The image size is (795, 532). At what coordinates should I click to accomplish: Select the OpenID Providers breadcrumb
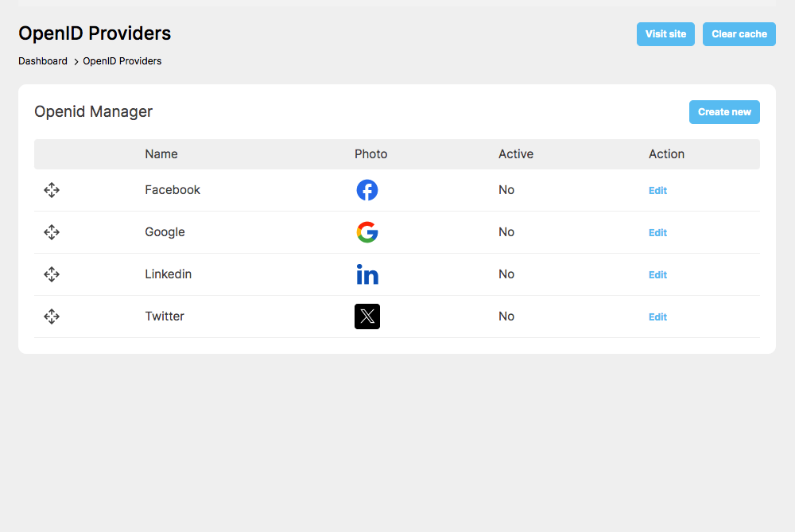[x=122, y=61]
